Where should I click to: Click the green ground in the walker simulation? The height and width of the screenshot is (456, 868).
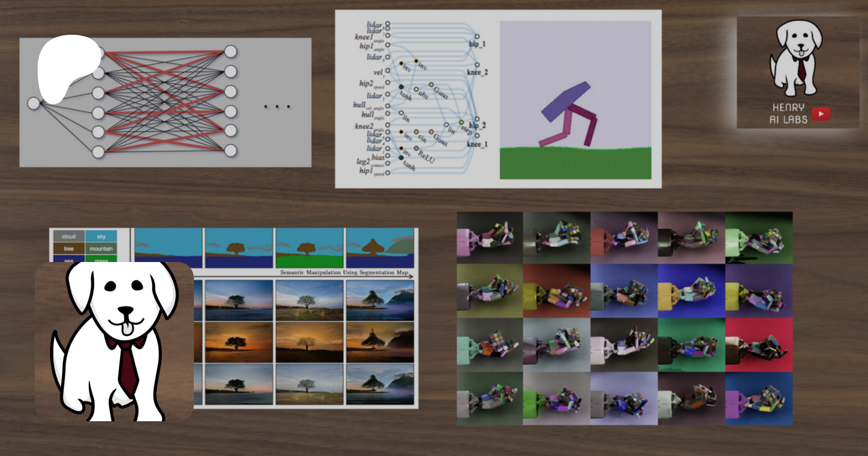coord(575,164)
